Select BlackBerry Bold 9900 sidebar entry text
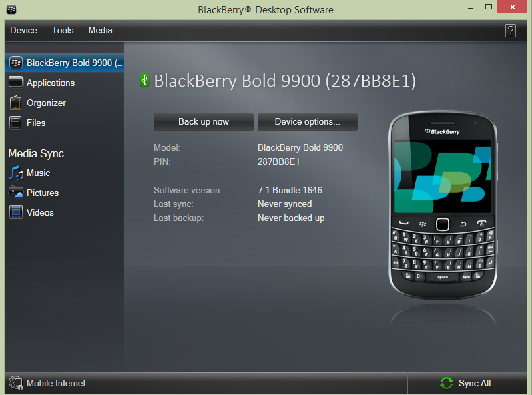This screenshot has width=532, height=395. [x=75, y=63]
